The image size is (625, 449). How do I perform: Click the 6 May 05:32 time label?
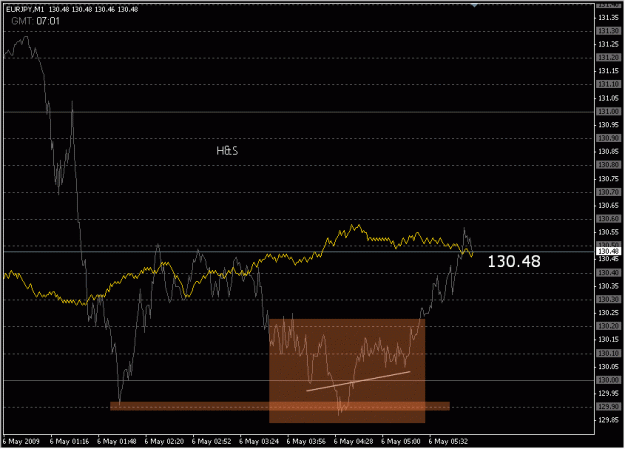448,441
